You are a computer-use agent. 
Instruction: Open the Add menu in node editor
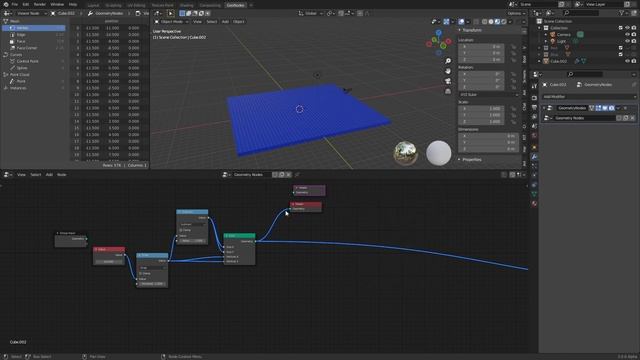coord(49,175)
